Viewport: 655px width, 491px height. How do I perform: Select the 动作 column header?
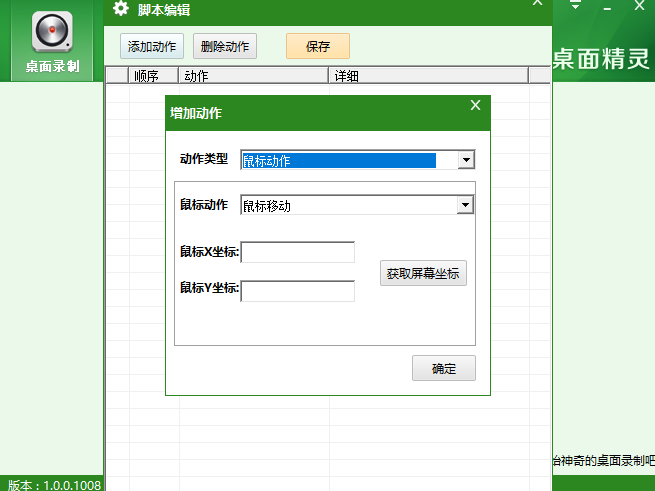[x=253, y=76]
